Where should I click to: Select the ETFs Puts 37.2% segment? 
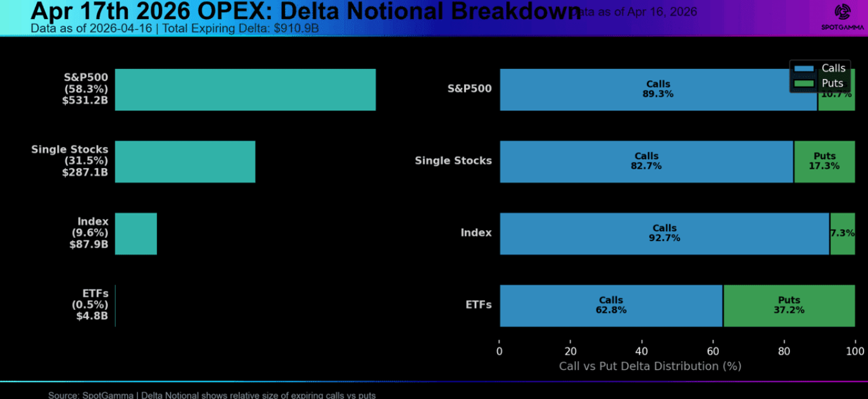(x=789, y=306)
